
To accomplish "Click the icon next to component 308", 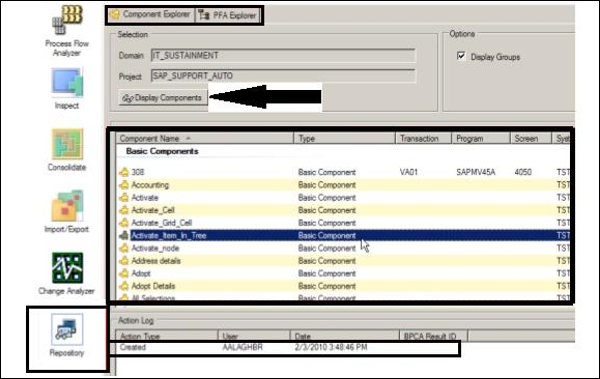I will point(124,172).
